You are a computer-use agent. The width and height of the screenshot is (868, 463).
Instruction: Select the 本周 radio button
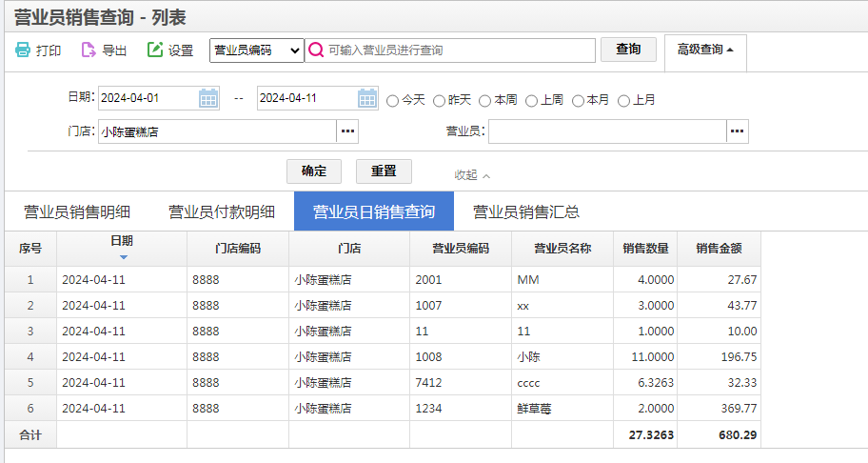(x=485, y=101)
